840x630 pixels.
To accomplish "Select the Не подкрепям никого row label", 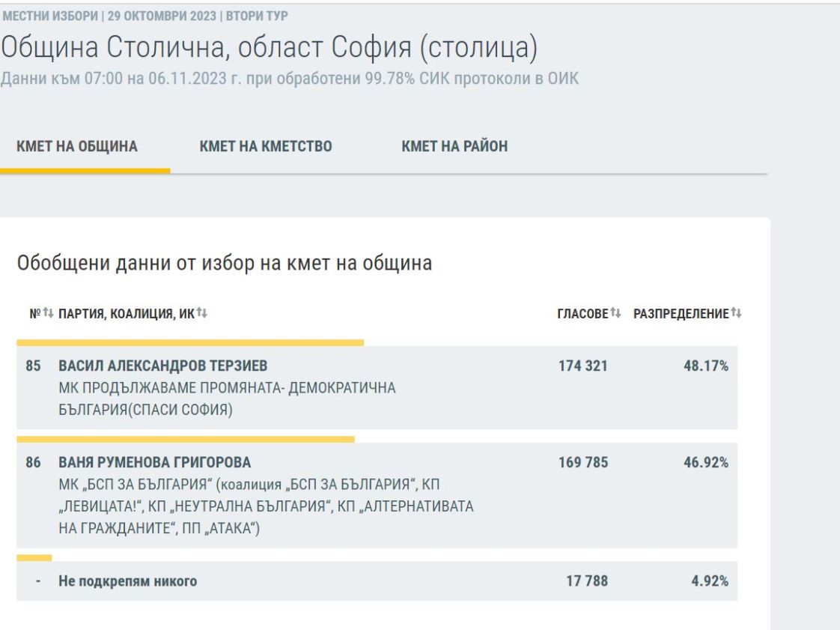I will coord(128,581).
